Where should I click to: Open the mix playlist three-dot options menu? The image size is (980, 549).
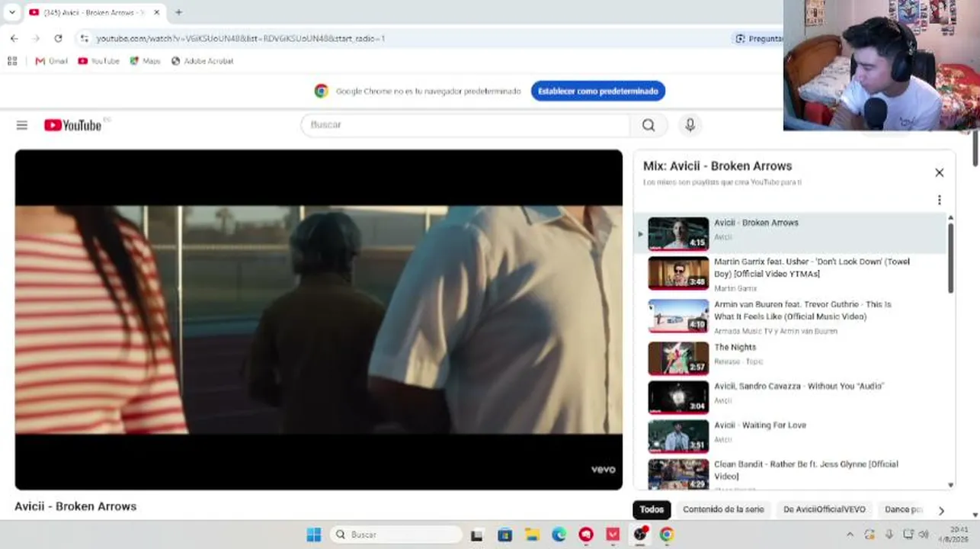click(x=940, y=200)
